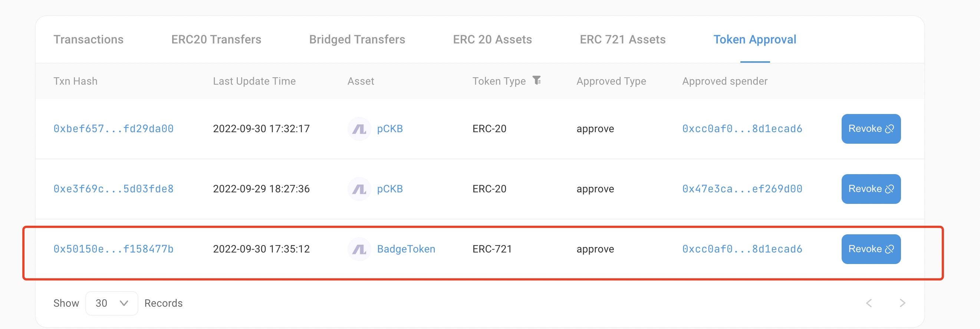Click approved spender 0xcc0af0...8d1ecad6 in first row
The height and width of the screenshot is (329, 980).
click(x=742, y=129)
